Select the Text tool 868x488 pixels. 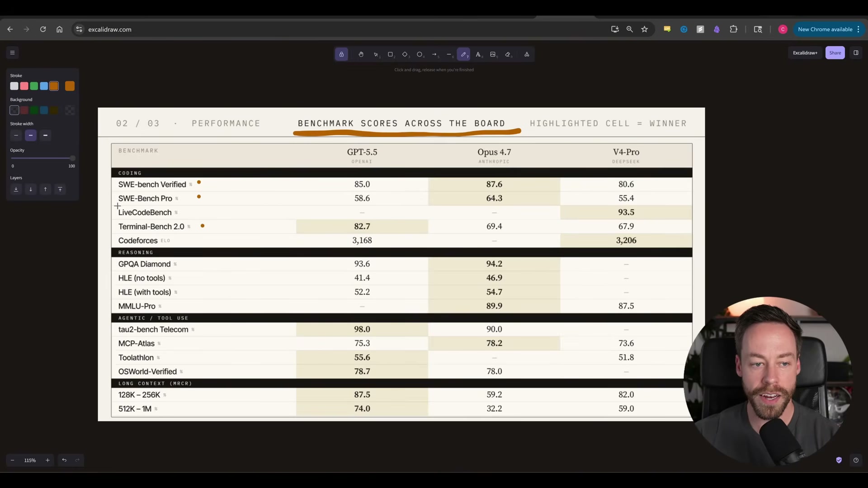(x=478, y=54)
